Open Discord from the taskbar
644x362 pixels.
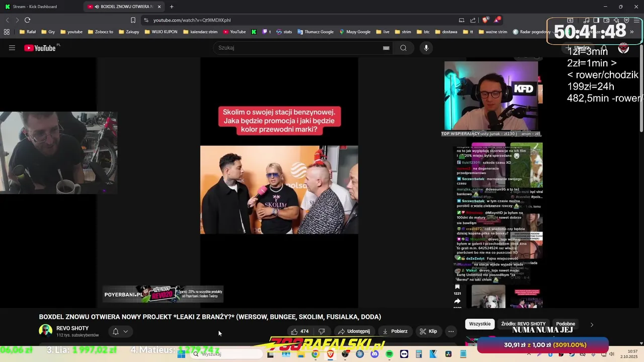(374, 354)
